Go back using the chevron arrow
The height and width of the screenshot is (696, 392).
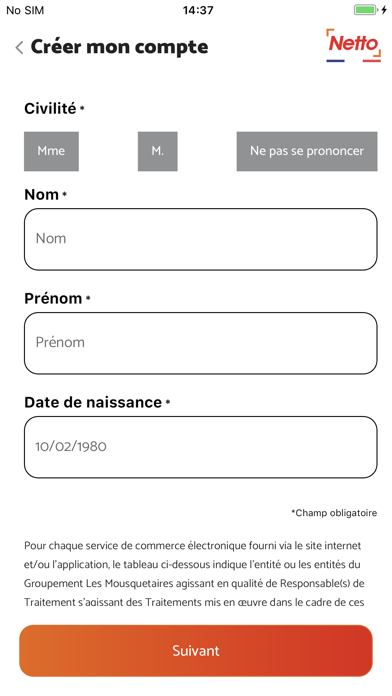coord(19,47)
